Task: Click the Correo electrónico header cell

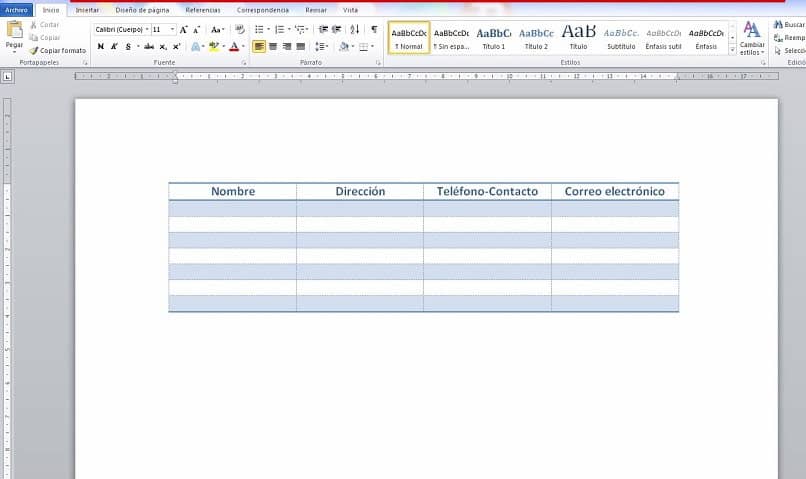Action: click(615, 191)
